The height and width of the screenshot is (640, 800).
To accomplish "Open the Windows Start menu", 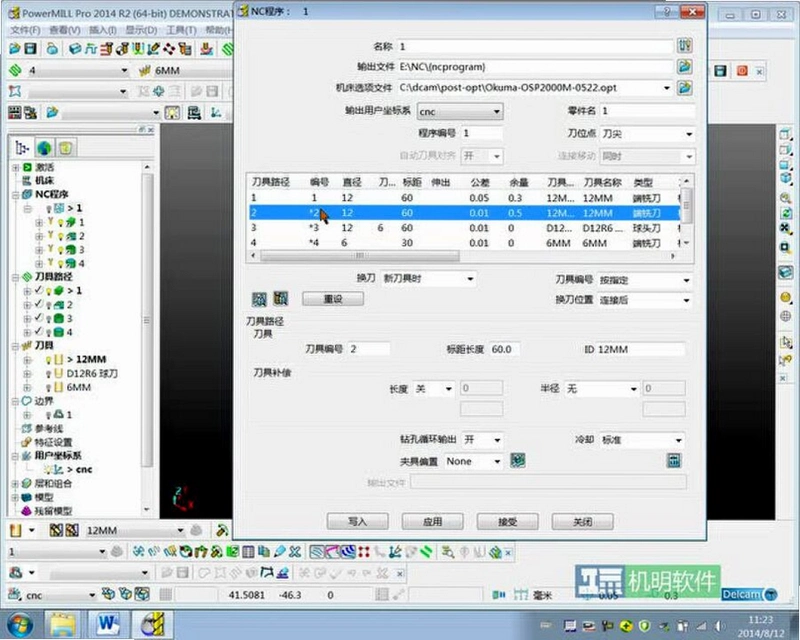I will pos(19,624).
